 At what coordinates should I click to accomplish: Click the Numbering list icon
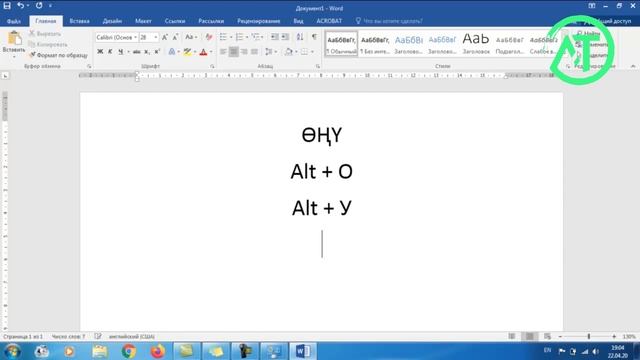point(240,37)
